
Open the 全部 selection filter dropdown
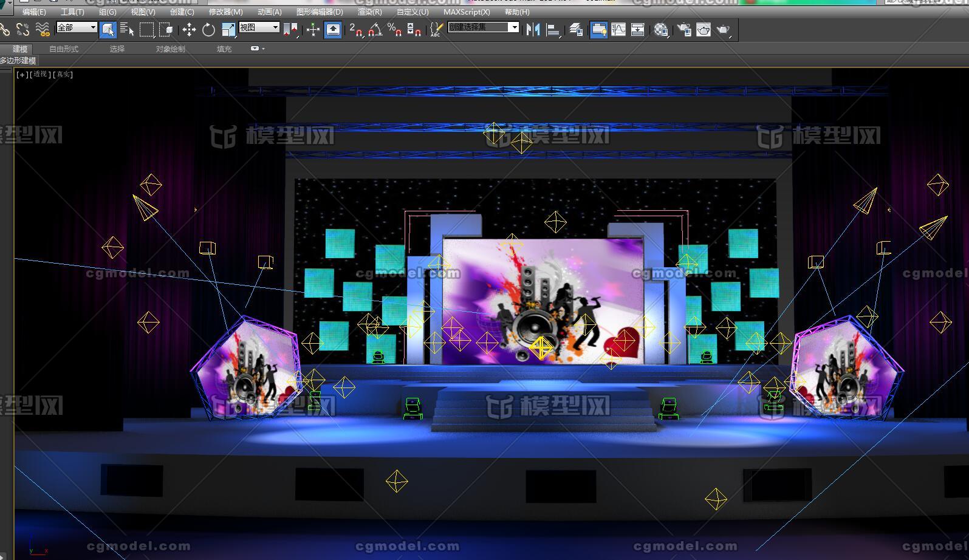point(77,27)
